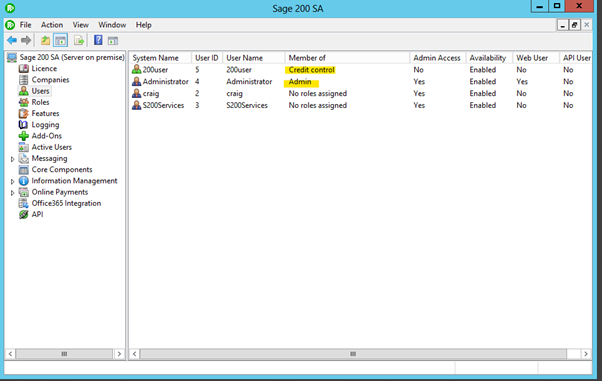Viewport: 602px width, 381px height.
Task: Click the Administrator user name cell
Action: 249,82
